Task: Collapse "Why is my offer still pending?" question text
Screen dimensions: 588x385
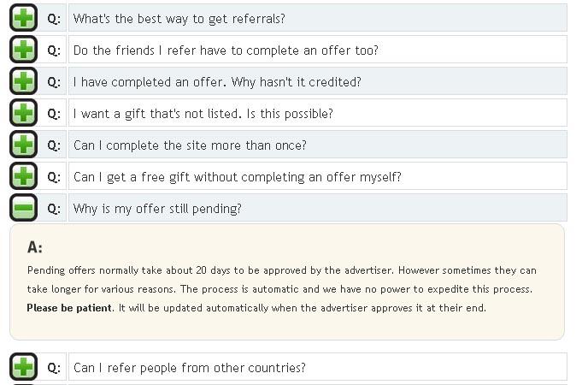Action: tap(157, 209)
